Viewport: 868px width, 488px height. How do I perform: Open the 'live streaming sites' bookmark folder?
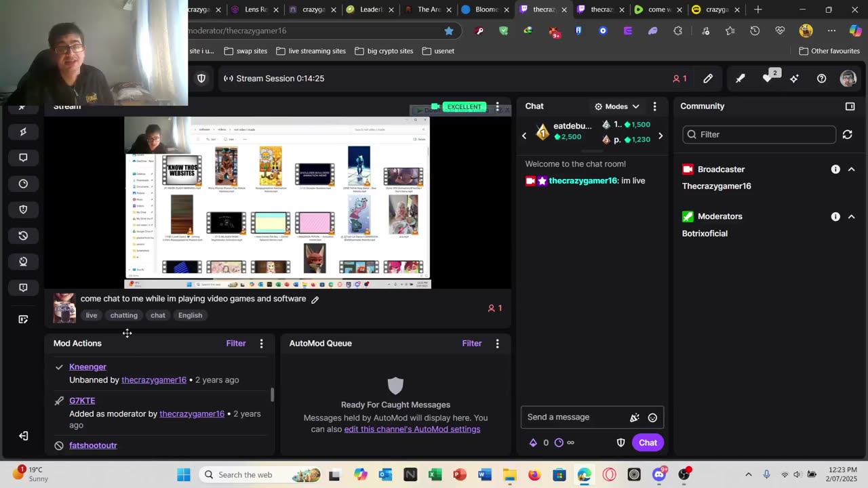310,51
